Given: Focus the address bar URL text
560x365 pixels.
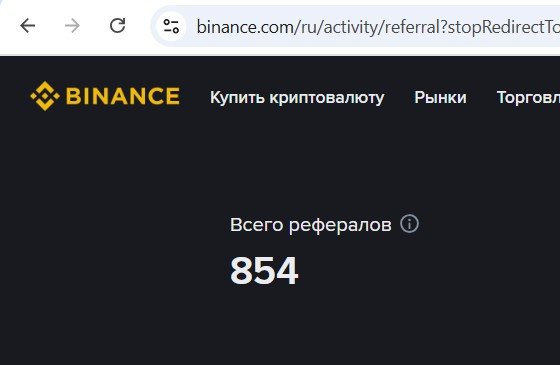Looking at the screenshot, I should click(x=378, y=27).
